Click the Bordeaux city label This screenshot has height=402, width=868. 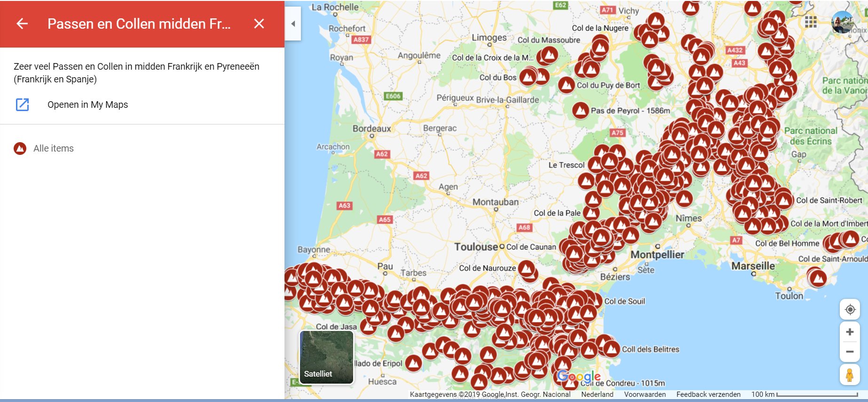(x=372, y=129)
